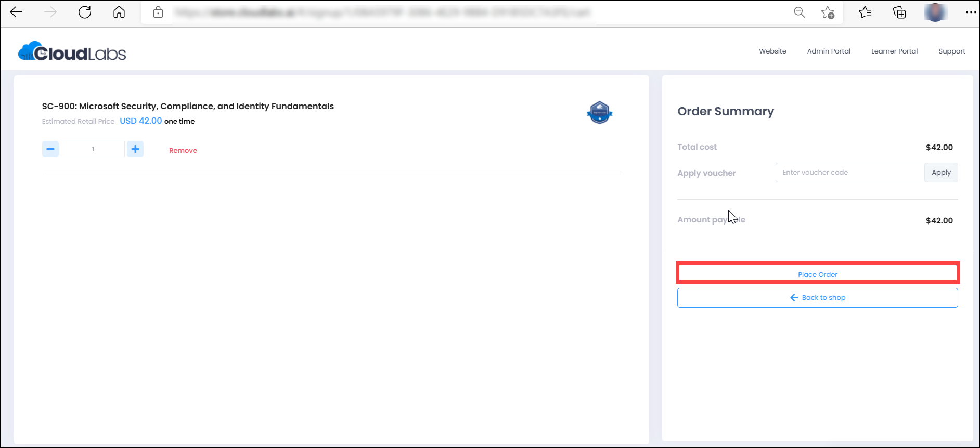Click the Amount payable $42.00 value
The height and width of the screenshot is (448, 980).
click(x=939, y=220)
